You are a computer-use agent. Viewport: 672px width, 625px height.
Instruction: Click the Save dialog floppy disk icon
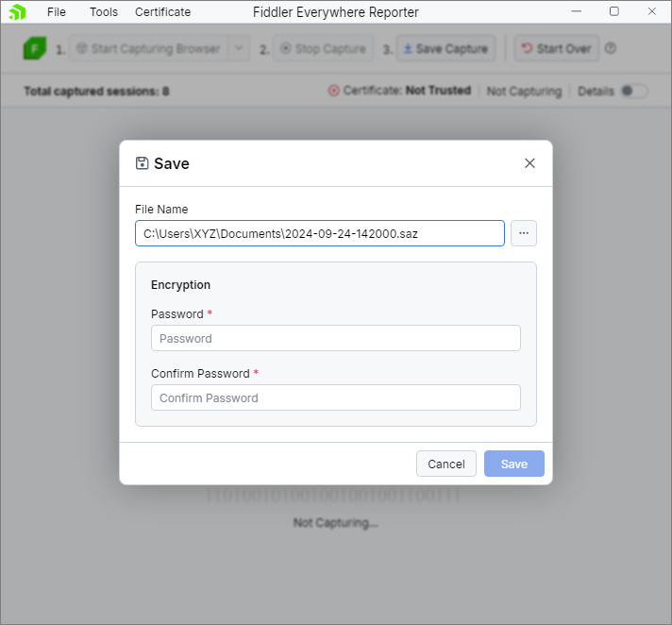pyautogui.click(x=142, y=163)
